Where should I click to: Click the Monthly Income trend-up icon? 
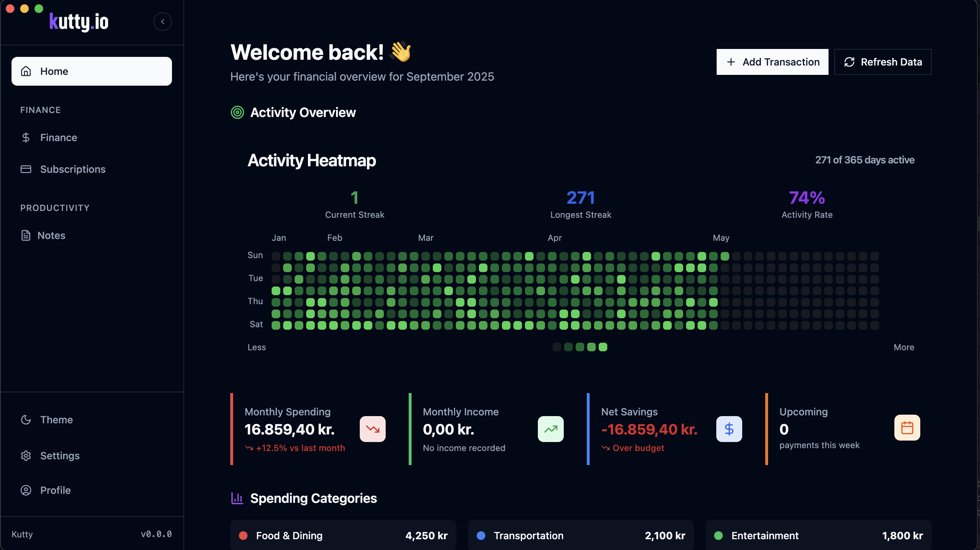[550, 429]
